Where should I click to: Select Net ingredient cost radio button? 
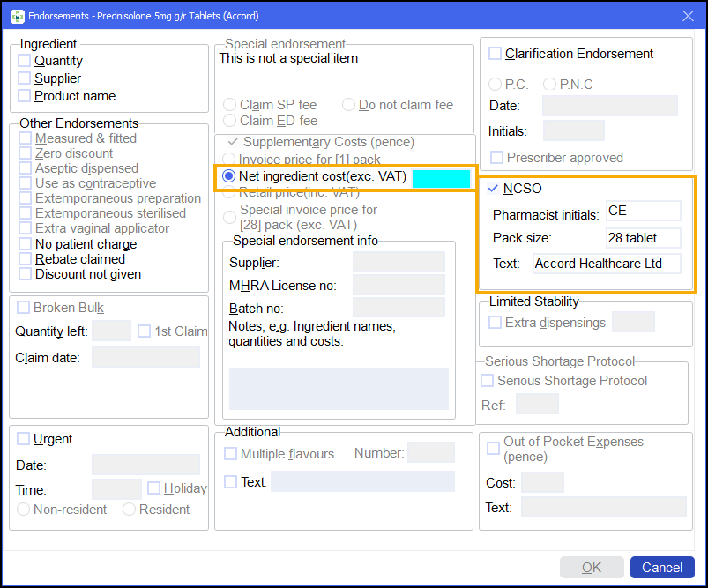229,176
